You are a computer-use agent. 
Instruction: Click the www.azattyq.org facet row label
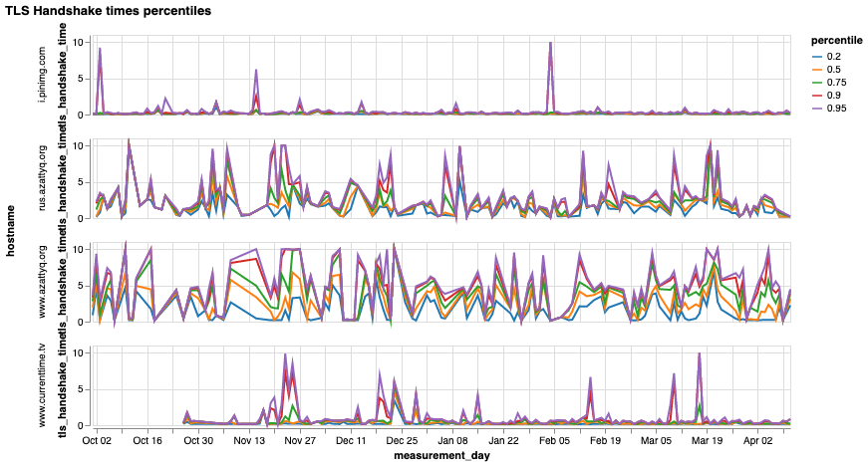[43, 282]
